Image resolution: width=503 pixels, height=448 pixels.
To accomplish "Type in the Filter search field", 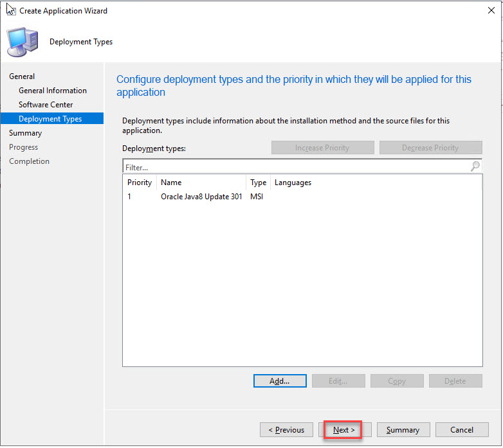I will (296, 167).
